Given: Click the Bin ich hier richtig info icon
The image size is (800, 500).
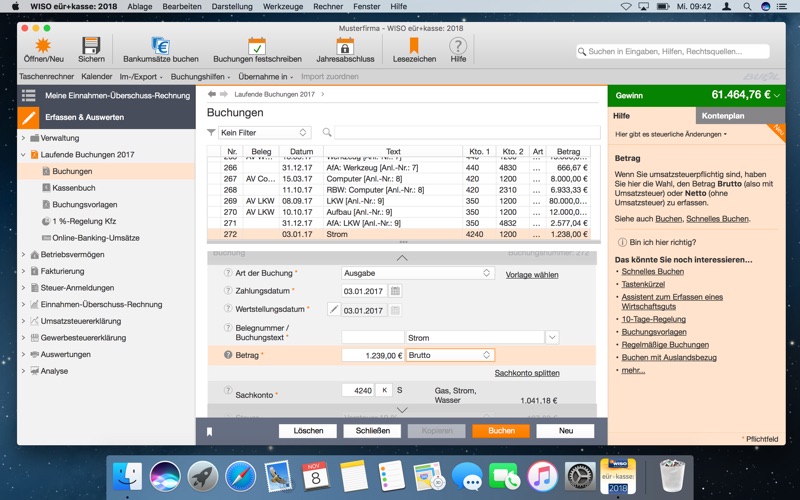Looking at the screenshot, I should click(x=622, y=242).
